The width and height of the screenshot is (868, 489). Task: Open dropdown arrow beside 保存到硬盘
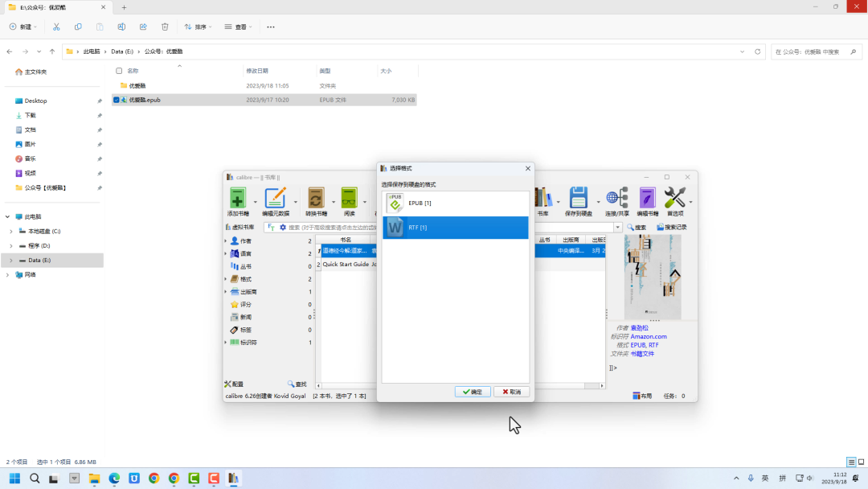click(x=599, y=202)
